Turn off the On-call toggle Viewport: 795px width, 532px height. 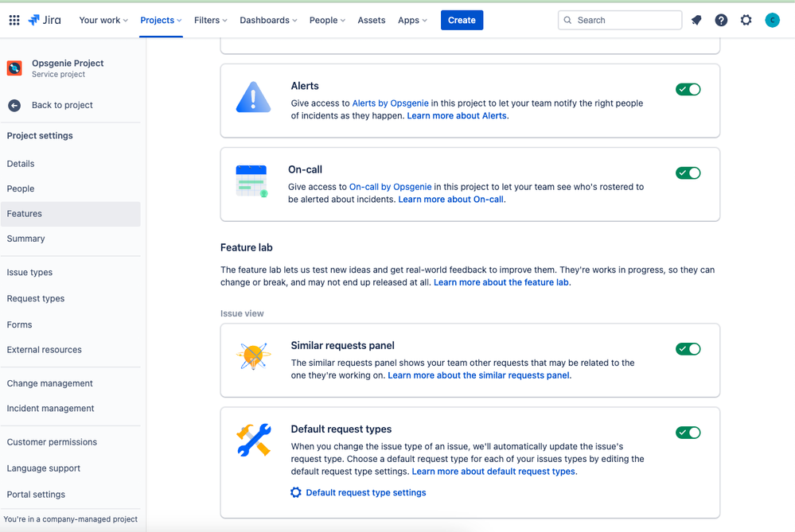[x=688, y=173]
